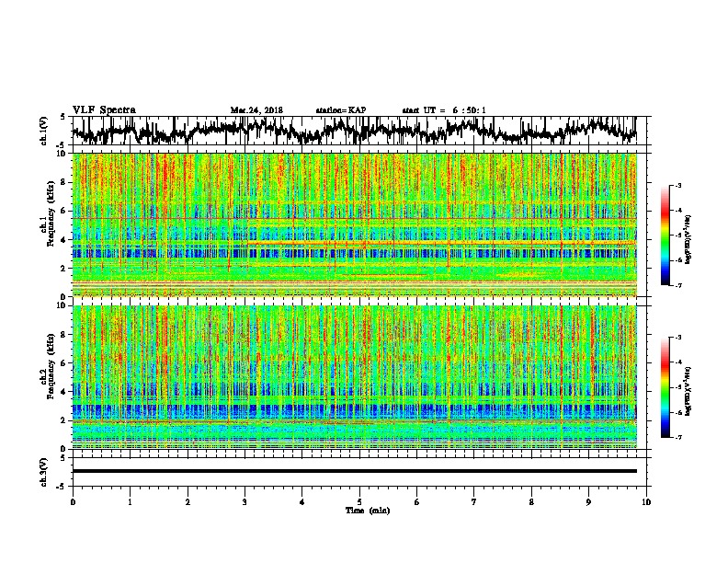Click the time axis tick "9"
This screenshot has width=728, height=563.
coord(588,502)
